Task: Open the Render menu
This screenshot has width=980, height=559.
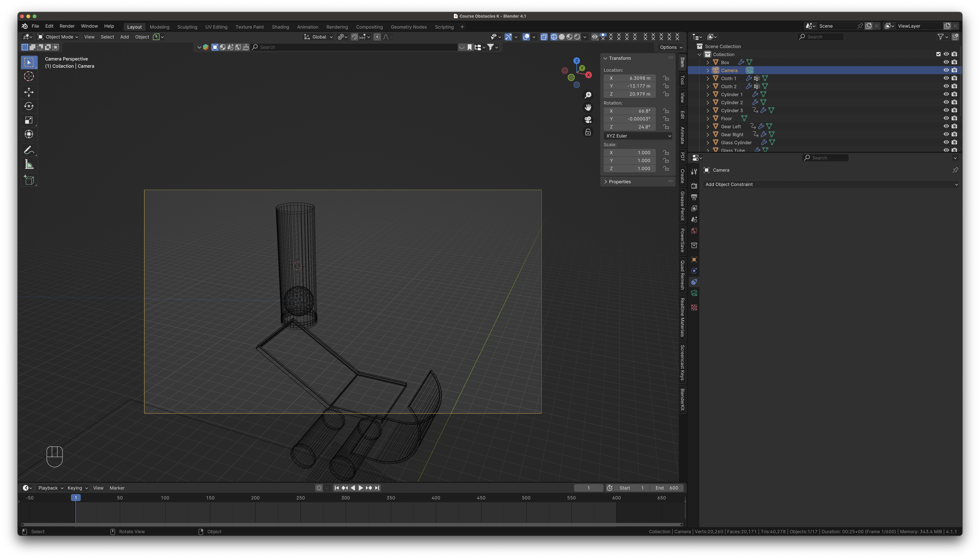Action: coord(67,26)
